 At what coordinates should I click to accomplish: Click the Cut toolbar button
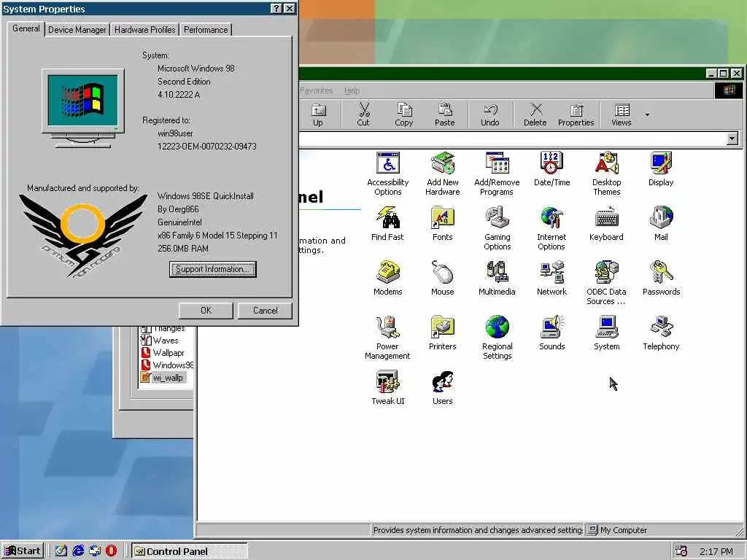[x=363, y=114]
